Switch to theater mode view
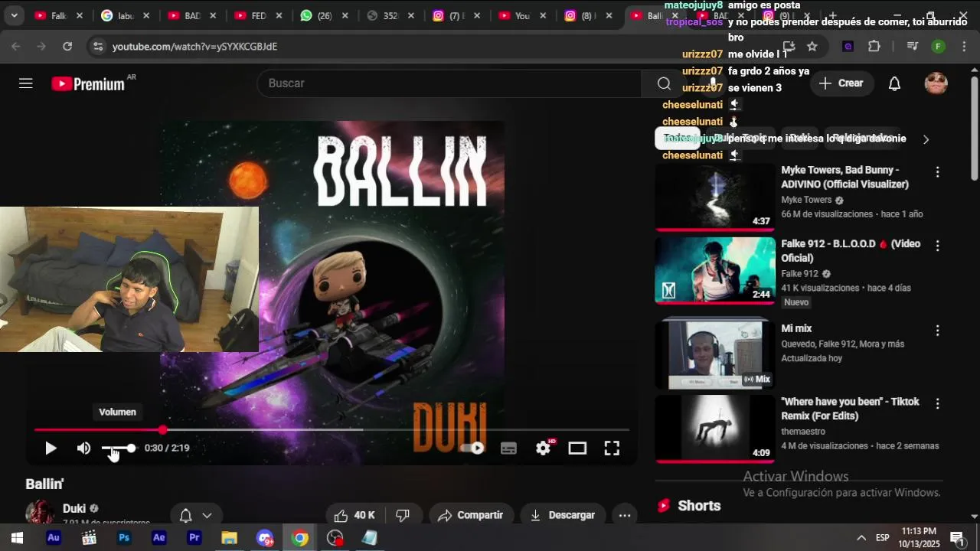This screenshot has width=980, height=551. pyautogui.click(x=577, y=448)
